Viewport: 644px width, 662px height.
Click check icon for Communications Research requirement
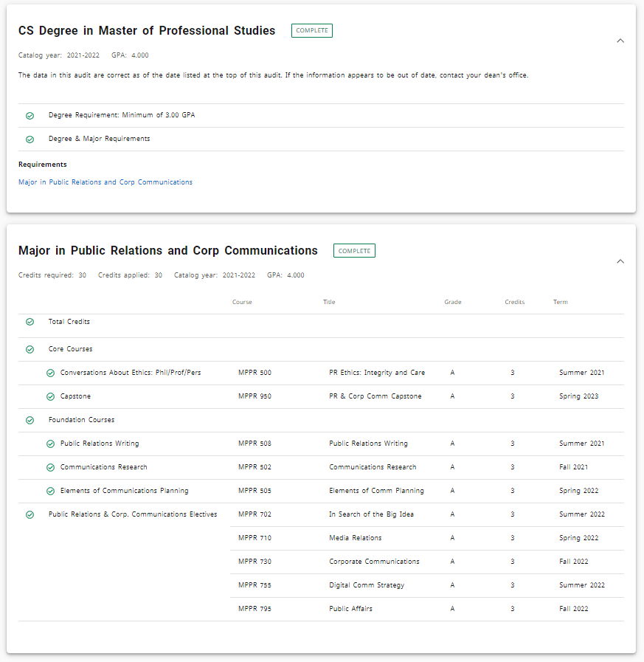[x=51, y=467]
